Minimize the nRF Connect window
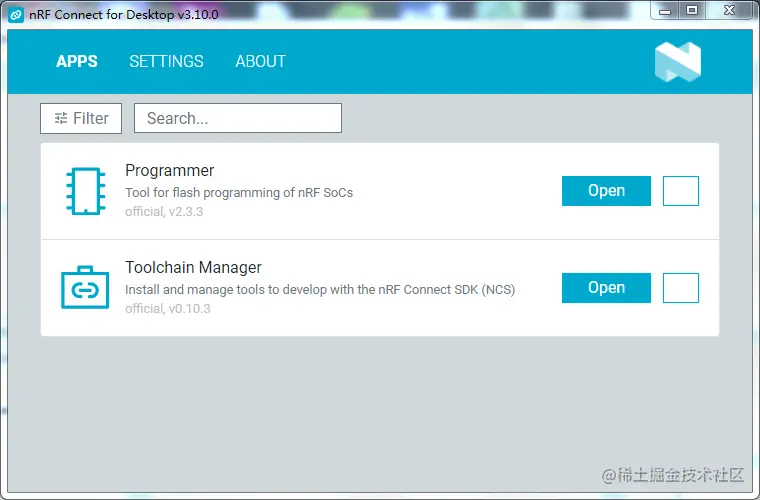 (665, 11)
